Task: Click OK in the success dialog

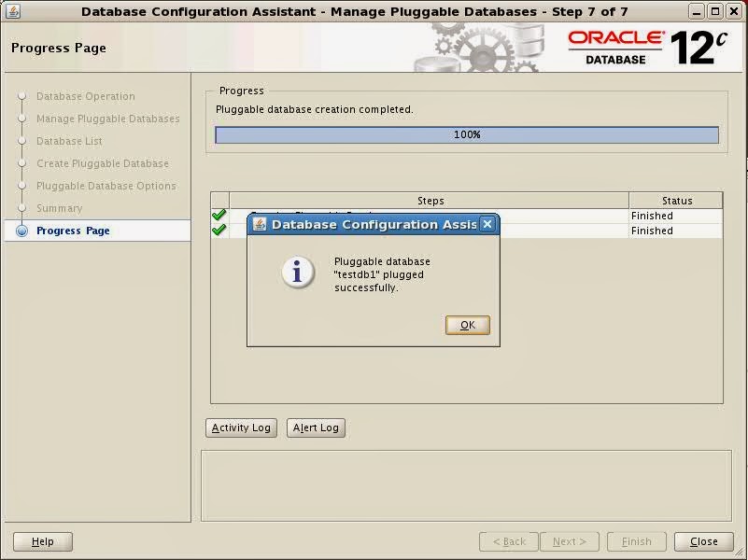Action: point(468,325)
